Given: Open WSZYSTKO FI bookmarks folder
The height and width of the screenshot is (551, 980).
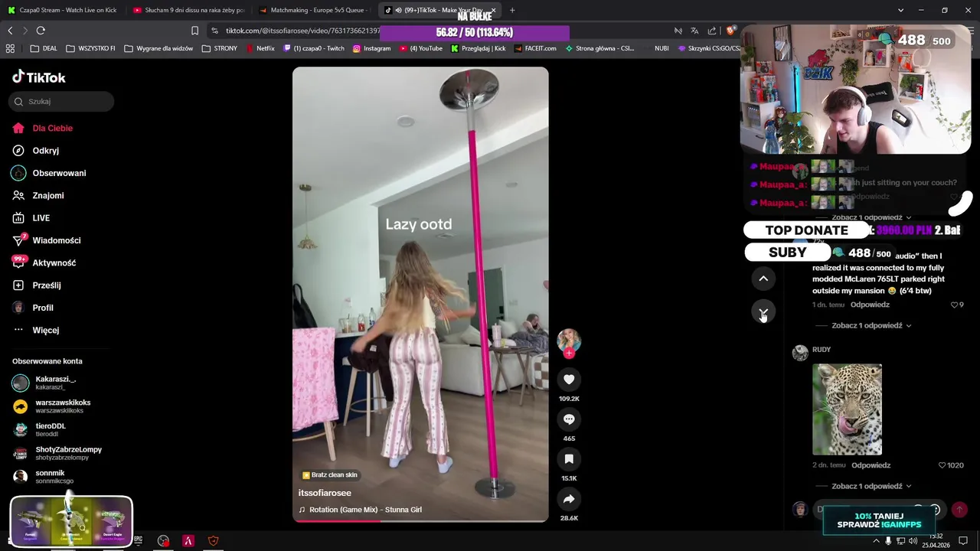Looking at the screenshot, I should coord(90,48).
